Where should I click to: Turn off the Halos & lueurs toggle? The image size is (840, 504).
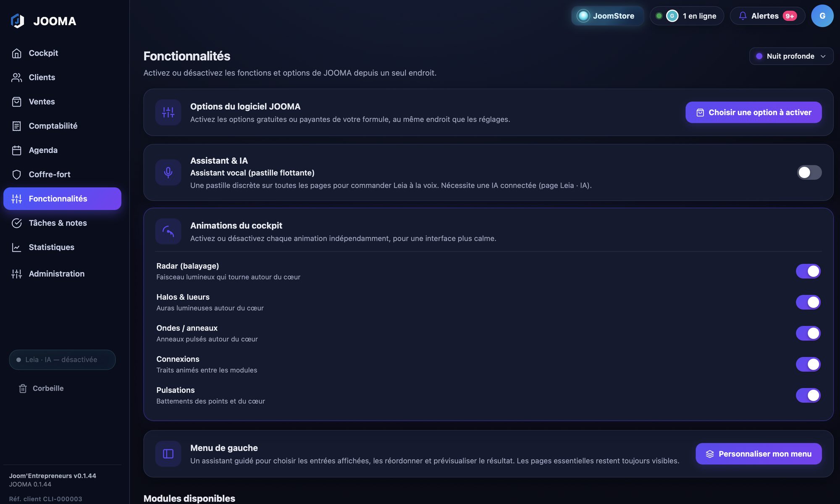808,302
